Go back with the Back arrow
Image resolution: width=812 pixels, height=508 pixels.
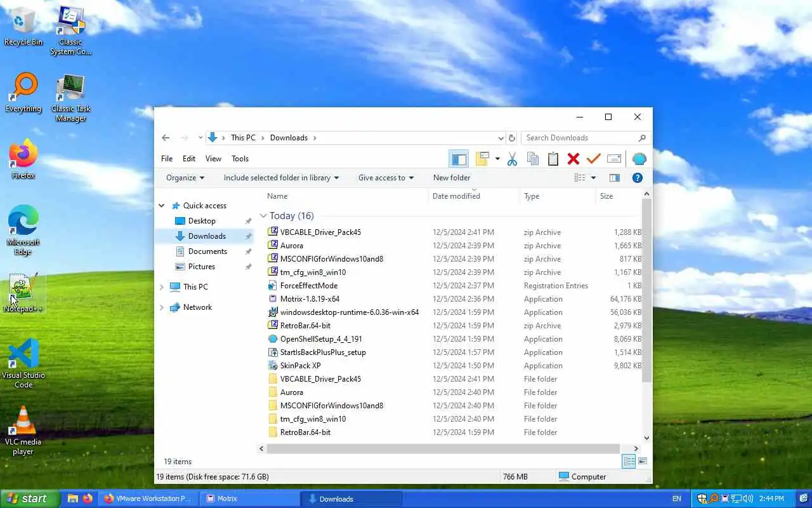(x=166, y=138)
